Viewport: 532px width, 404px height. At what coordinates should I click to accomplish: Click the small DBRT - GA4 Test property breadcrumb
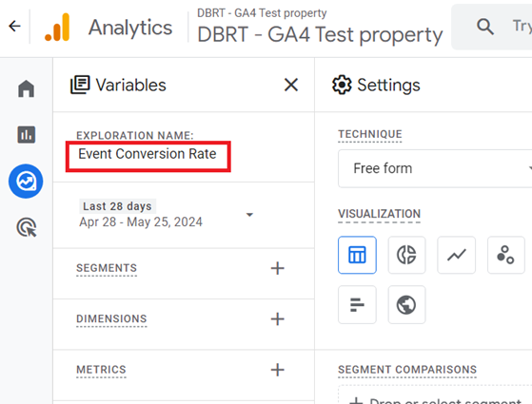tap(262, 13)
